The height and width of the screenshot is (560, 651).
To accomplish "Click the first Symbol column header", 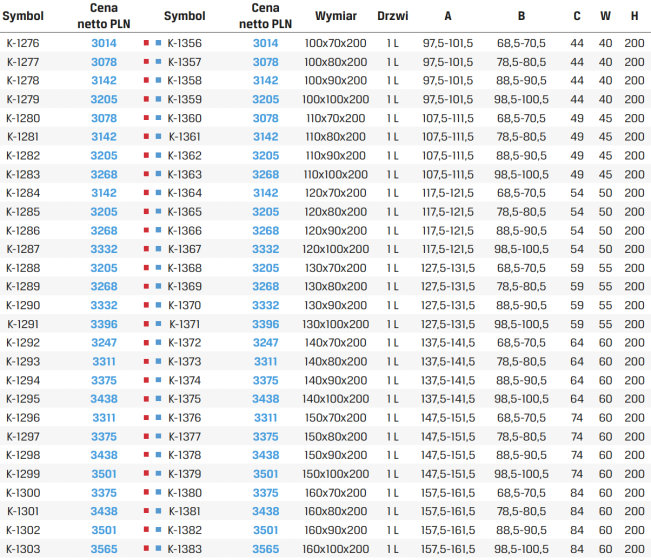I will 23,16.
